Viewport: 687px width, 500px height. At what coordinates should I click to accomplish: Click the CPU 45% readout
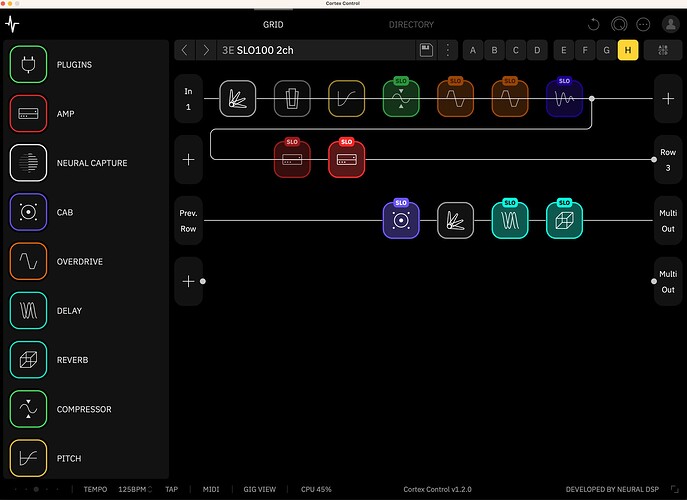316,489
